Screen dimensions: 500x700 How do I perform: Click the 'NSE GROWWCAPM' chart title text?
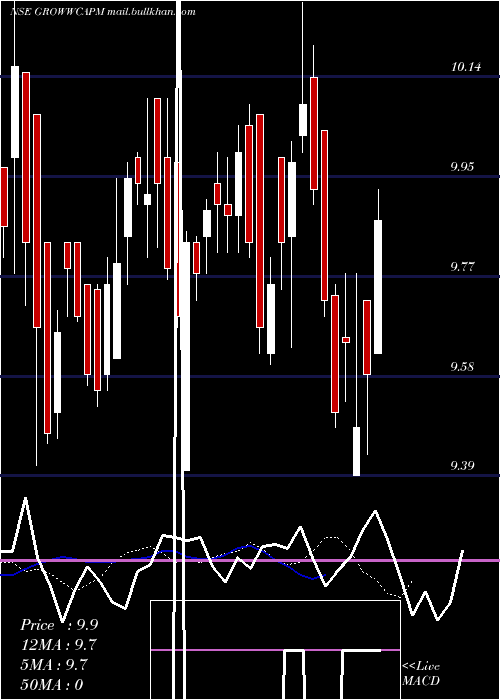[57, 12]
